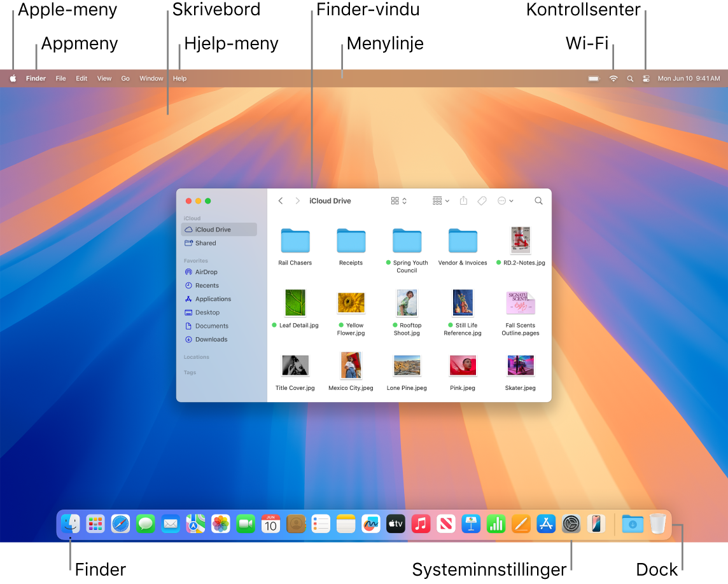
Task: Select Shared in the Finder sidebar
Action: [x=219, y=243]
